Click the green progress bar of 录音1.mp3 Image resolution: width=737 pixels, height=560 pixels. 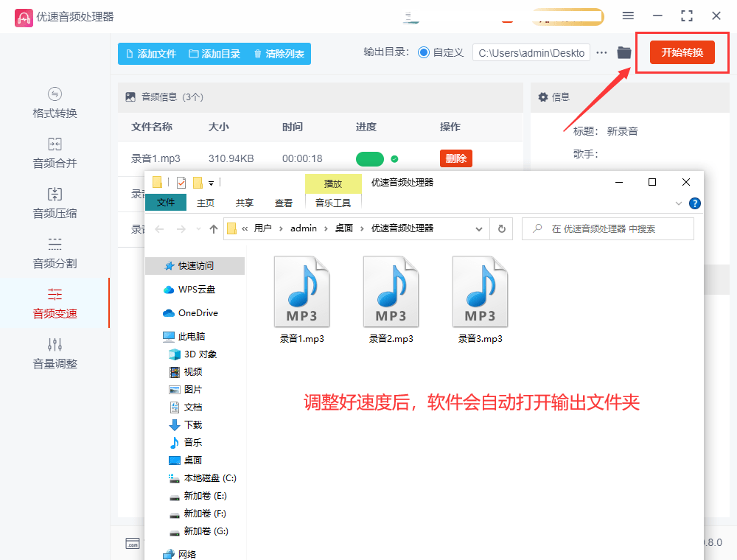click(370, 159)
